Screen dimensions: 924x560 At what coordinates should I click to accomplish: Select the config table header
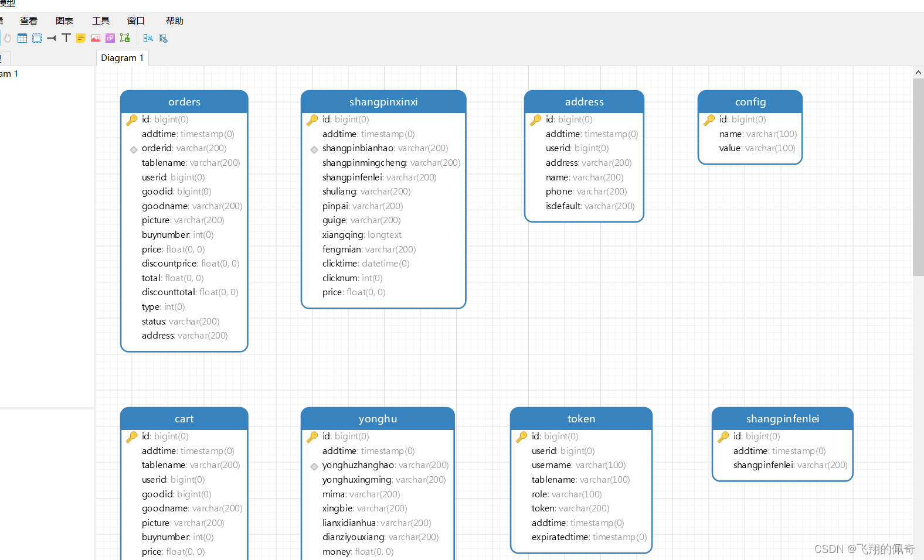point(750,102)
